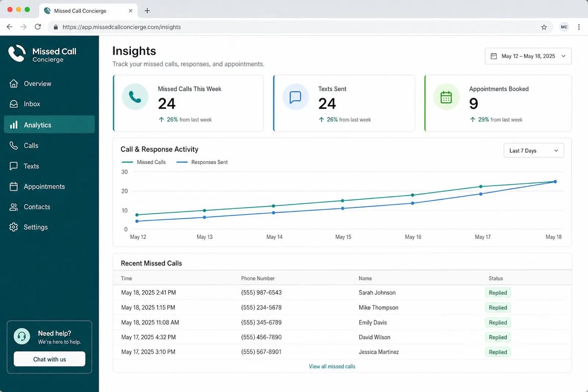Image resolution: width=588 pixels, height=392 pixels.
Task: Click Replied badge for David Wilson
Action: tap(498, 337)
